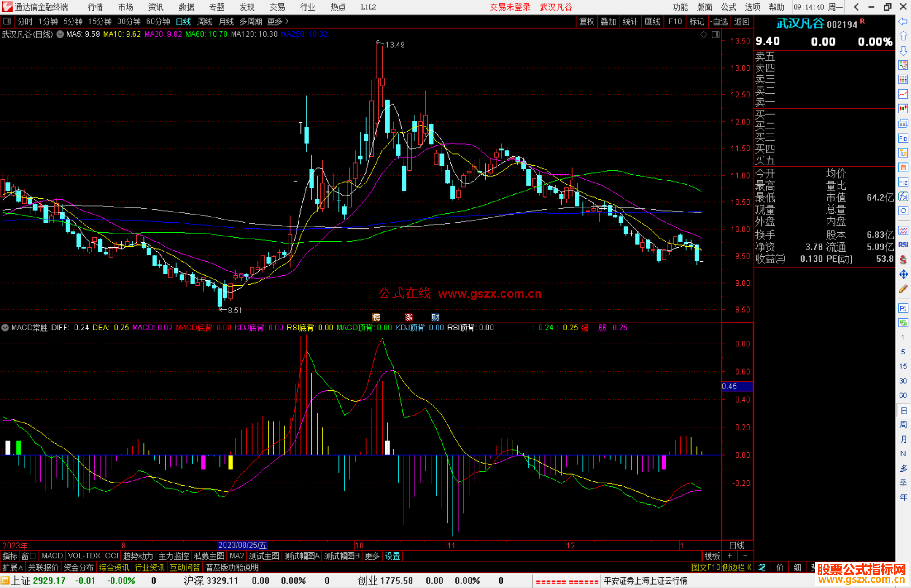The height and width of the screenshot is (588, 911).
Task: Expand the 扩展 bottom panel
Action: click(12, 567)
